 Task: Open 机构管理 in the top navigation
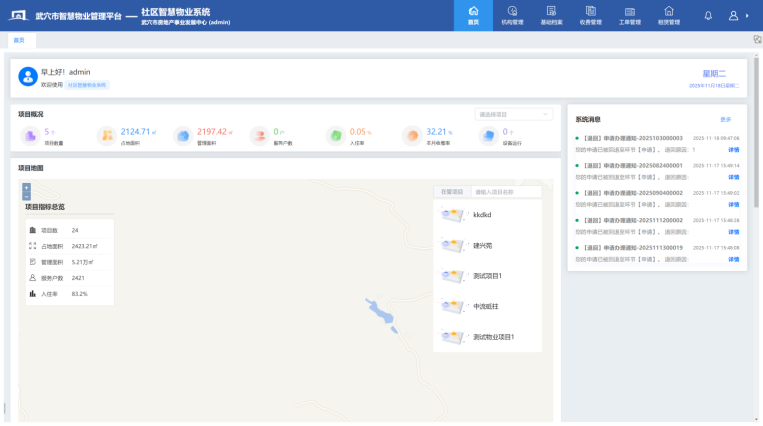pos(511,15)
